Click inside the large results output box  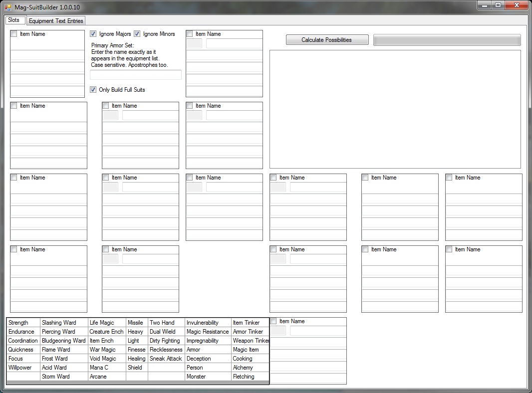click(395, 109)
